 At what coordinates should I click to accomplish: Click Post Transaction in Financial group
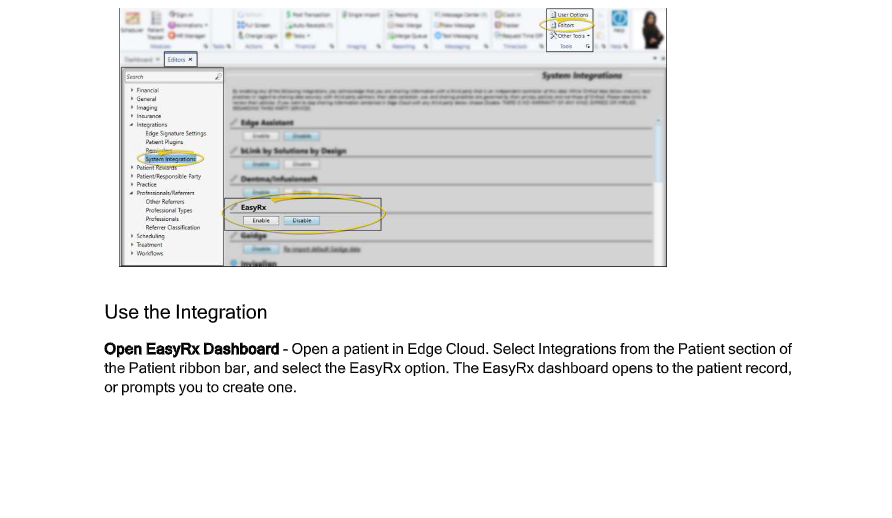tap(308, 15)
